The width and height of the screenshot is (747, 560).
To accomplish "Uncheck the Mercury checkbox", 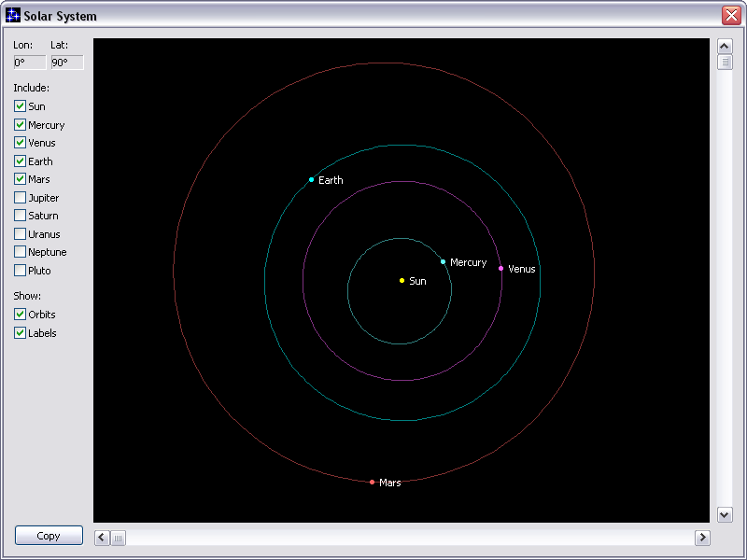I will coord(20,124).
